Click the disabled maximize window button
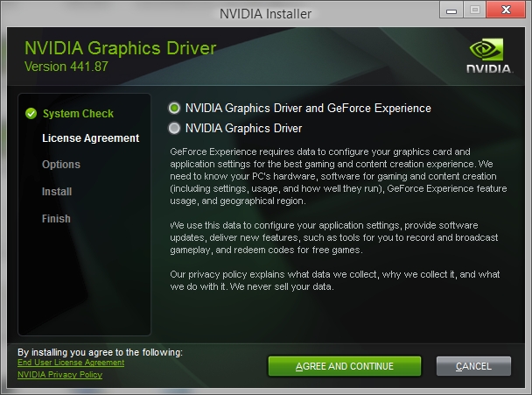Image resolution: width=532 pixels, height=395 pixels. click(474, 10)
